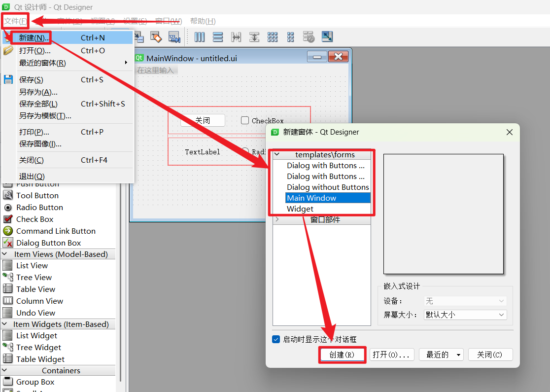Click the 在这里输入 menu placeholder

point(155,70)
